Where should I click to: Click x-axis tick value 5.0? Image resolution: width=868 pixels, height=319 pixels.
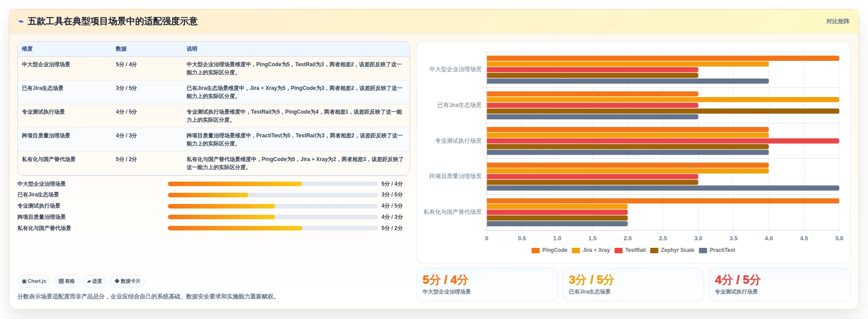(839, 238)
